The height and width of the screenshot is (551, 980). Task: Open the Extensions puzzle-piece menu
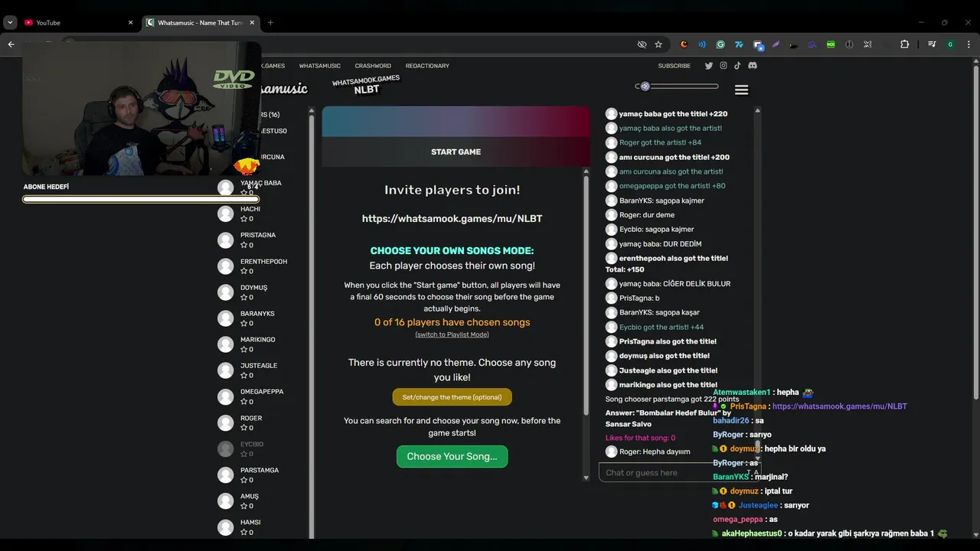(904, 44)
